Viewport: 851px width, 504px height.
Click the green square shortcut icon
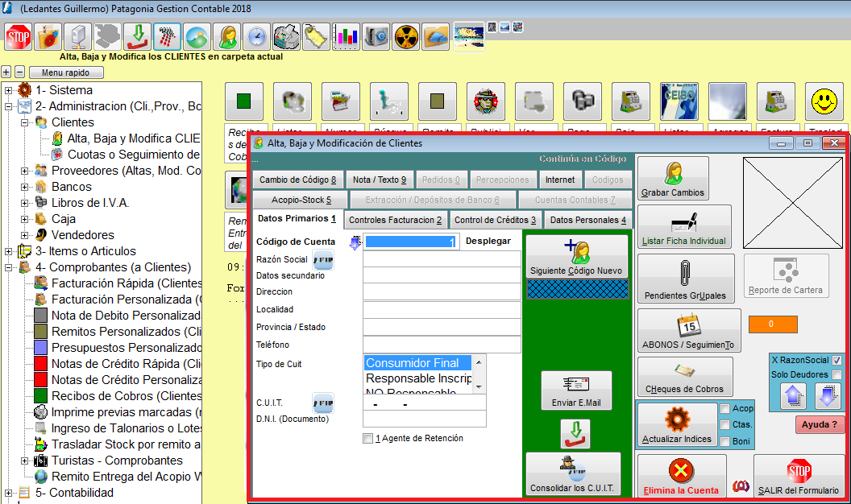pyautogui.click(x=243, y=101)
